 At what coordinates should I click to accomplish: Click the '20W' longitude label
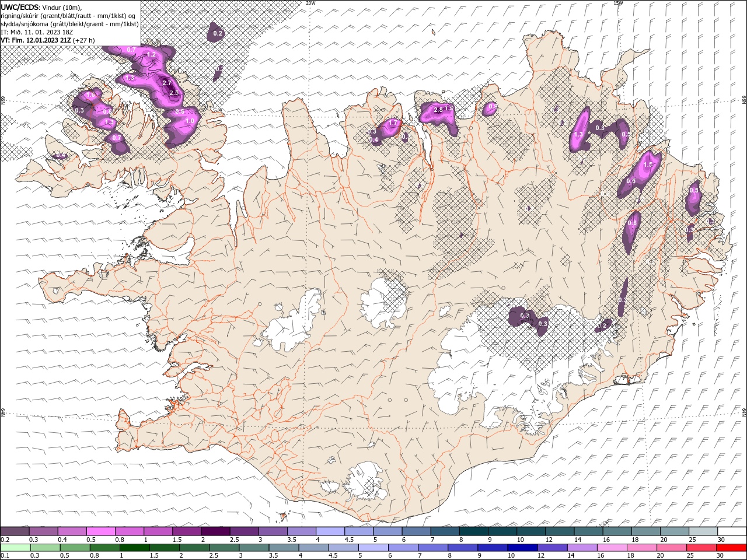coord(310,3)
